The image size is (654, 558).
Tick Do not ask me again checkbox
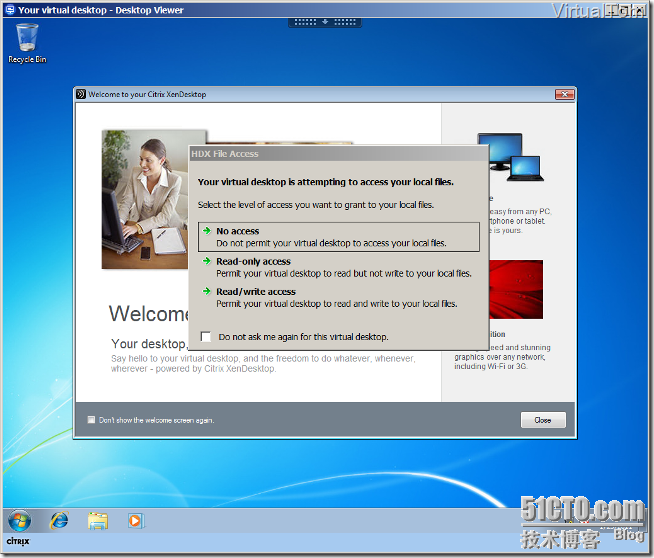206,337
